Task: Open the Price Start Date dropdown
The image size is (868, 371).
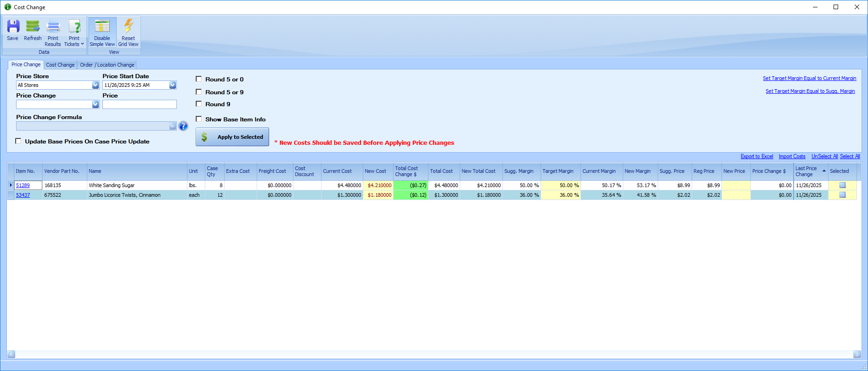Action: (173, 85)
